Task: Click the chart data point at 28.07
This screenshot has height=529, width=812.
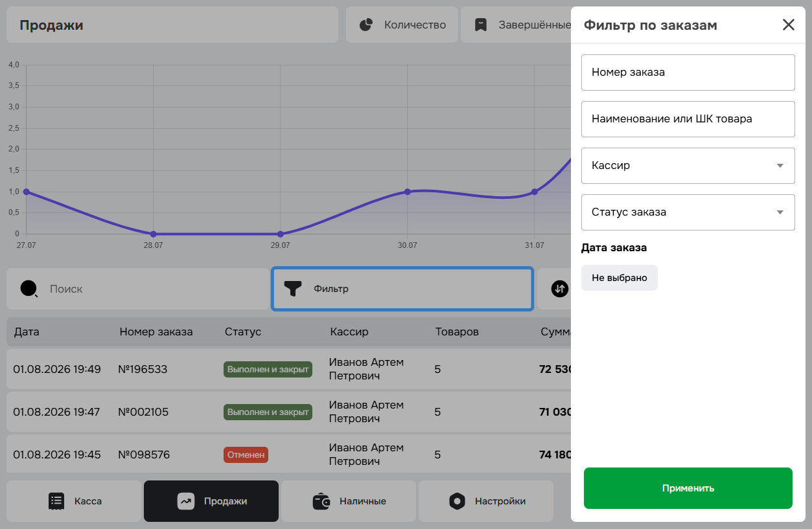Action: pyautogui.click(x=153, y=234)
